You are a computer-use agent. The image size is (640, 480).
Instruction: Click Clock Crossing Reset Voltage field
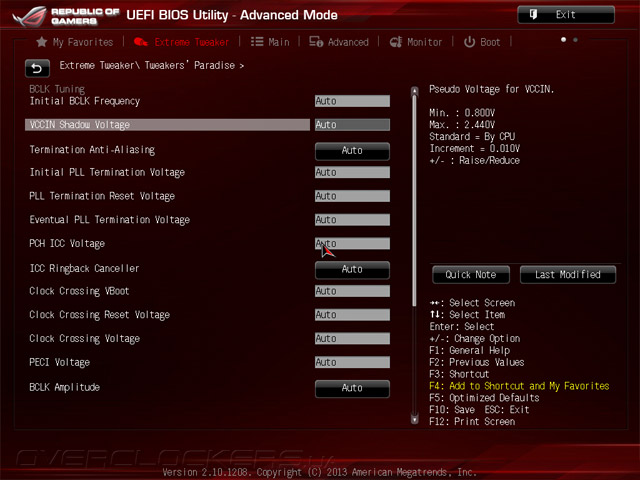(352, 315)
